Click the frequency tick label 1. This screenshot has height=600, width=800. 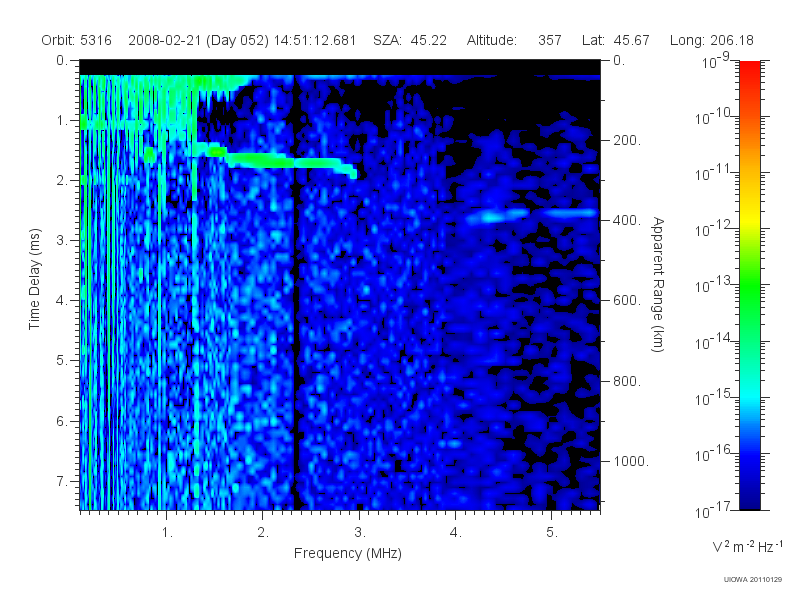(167, 532)
